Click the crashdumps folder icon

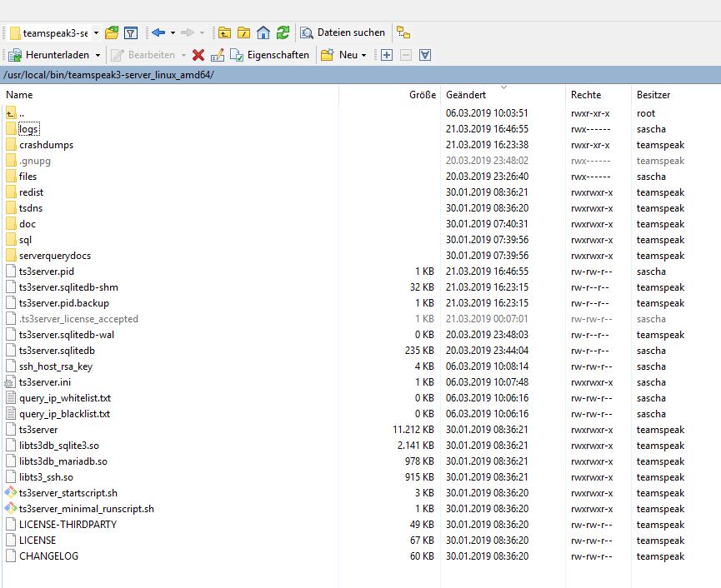pyautogui.click(x=11, y=145)
